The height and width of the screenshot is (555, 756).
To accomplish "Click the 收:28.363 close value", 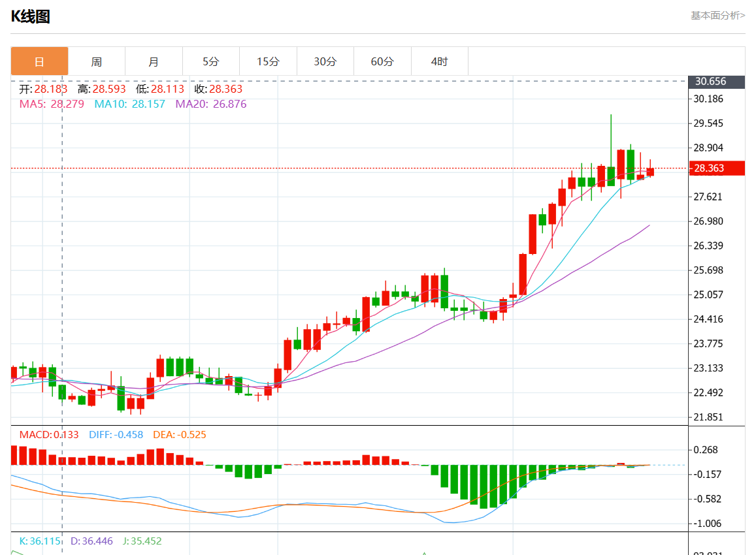I will [218, 89].
